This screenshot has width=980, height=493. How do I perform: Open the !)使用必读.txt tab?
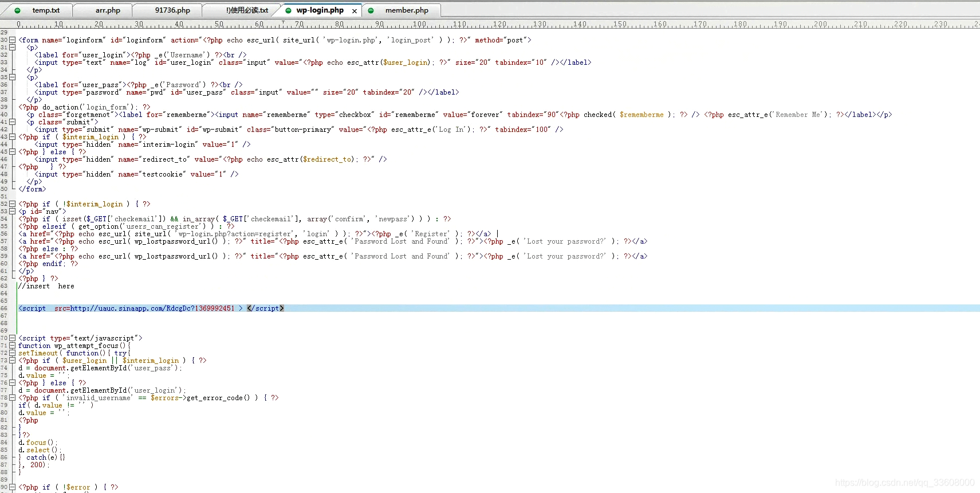pyautogui.click(x=247, y=10)
